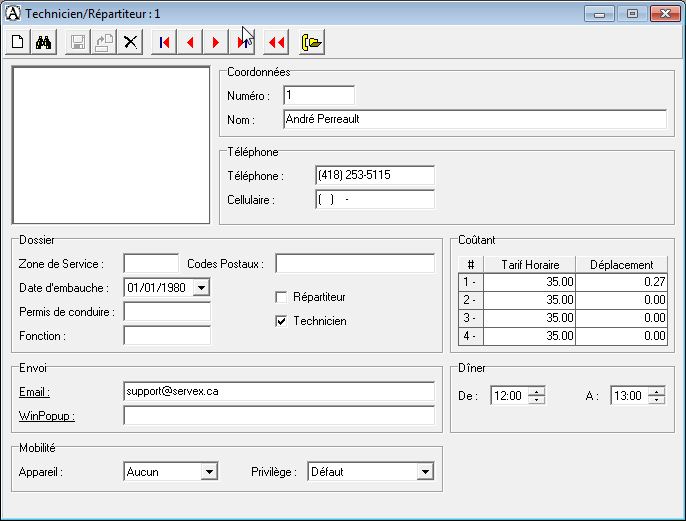This screenshot has height=521, width=686.
Task: Click the Cellulaire field
Action: tap(375, 199)
